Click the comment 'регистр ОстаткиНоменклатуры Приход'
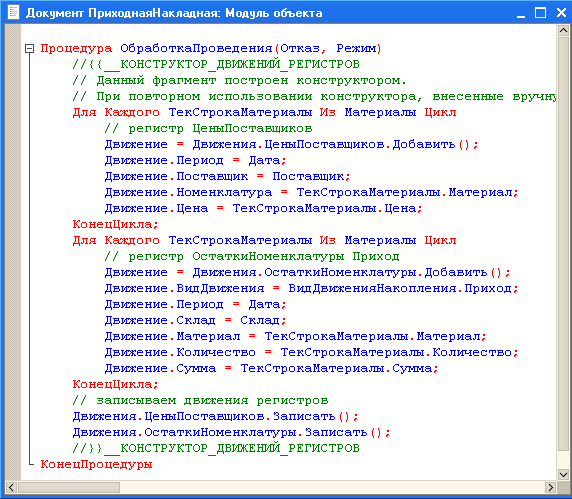Viewport: 572px width, 499px height. tap(252, 256)
